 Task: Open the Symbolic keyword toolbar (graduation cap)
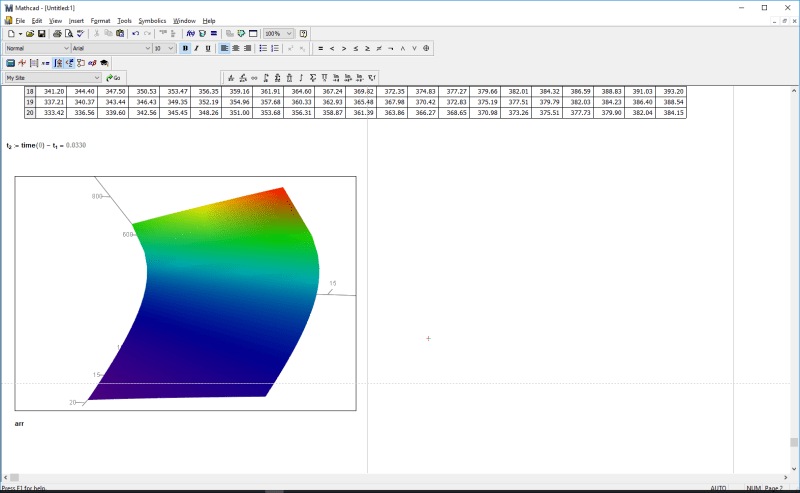[104, 63]
